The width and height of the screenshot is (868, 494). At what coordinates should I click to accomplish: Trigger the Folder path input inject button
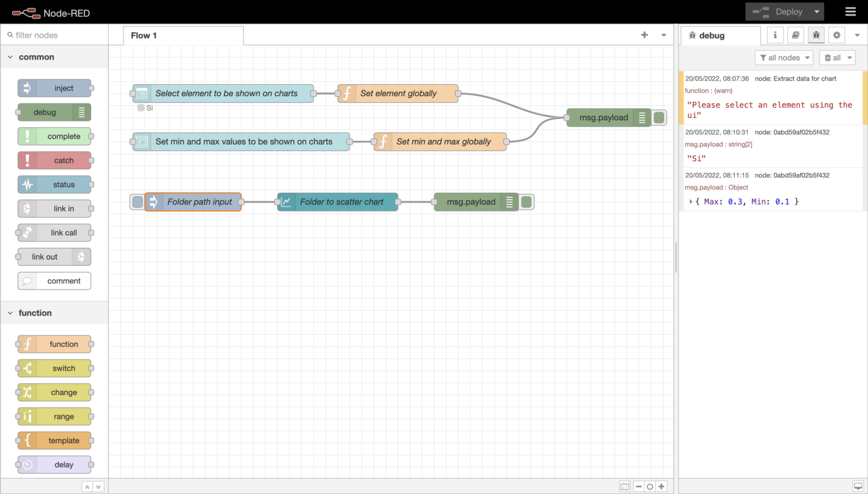click(137, 202)
